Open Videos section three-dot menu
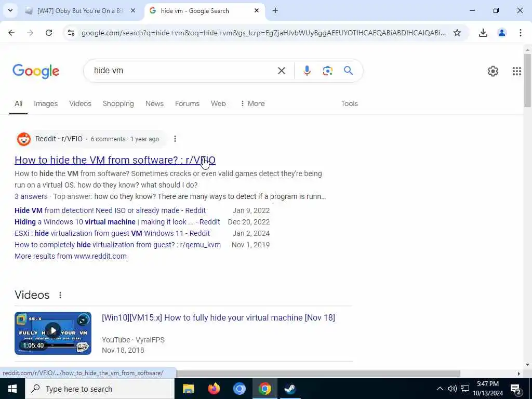This screenshot has height=399, width=532. (x=60, y=295)
